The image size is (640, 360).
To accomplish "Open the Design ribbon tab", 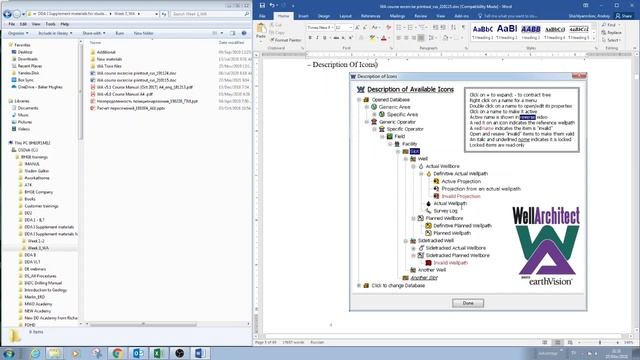I will pyautogui.click(x=324, y=16).
